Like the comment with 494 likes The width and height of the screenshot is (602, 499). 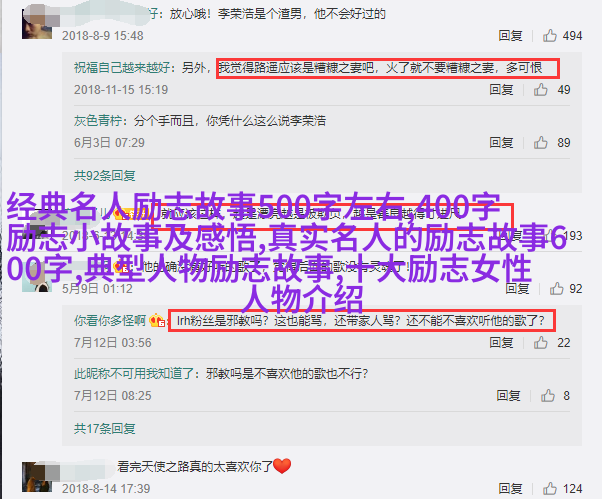[x=549, y=36]
